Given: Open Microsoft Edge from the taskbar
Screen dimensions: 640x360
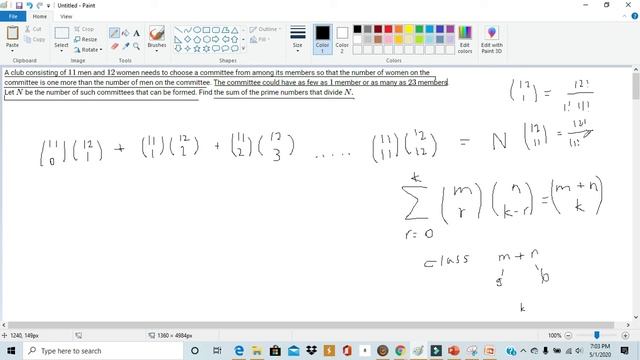Looking at the screenshot, I should (x=239, y=351).
